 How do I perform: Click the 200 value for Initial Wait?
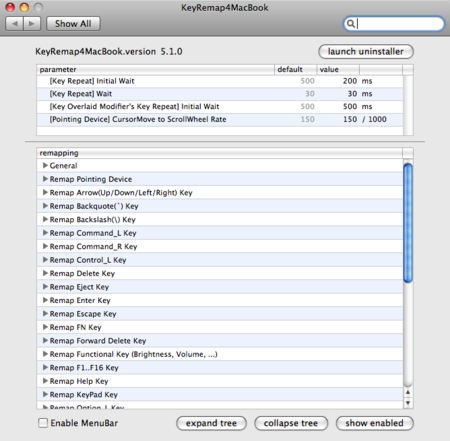350,81
